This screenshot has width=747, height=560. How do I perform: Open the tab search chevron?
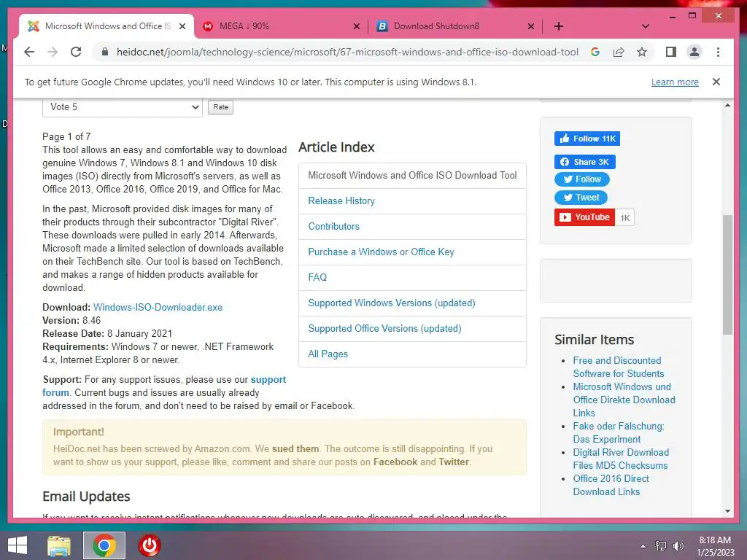646,26
